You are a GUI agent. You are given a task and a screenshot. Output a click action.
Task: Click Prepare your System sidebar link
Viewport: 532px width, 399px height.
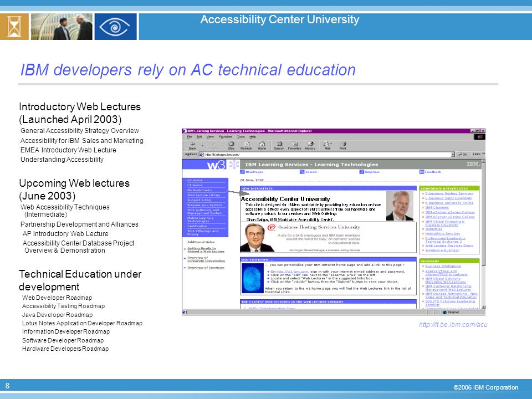(204, 205)
